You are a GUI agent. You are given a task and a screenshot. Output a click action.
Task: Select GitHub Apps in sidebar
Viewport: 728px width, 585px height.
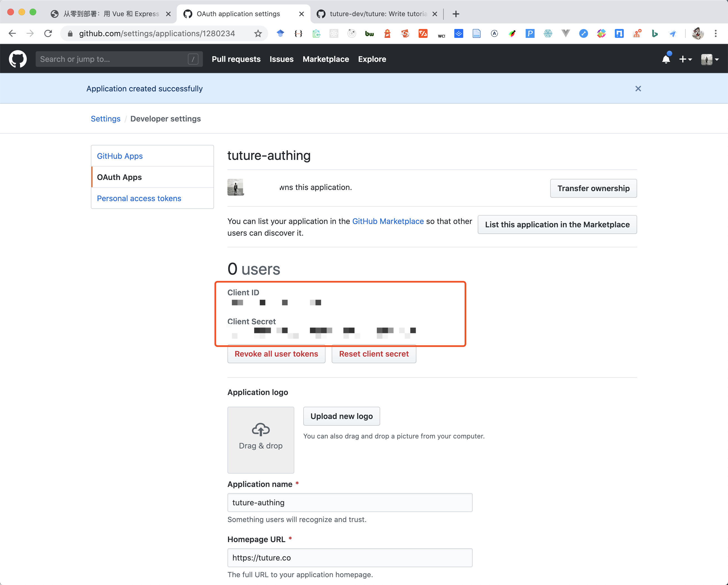(x=120, y=156)
